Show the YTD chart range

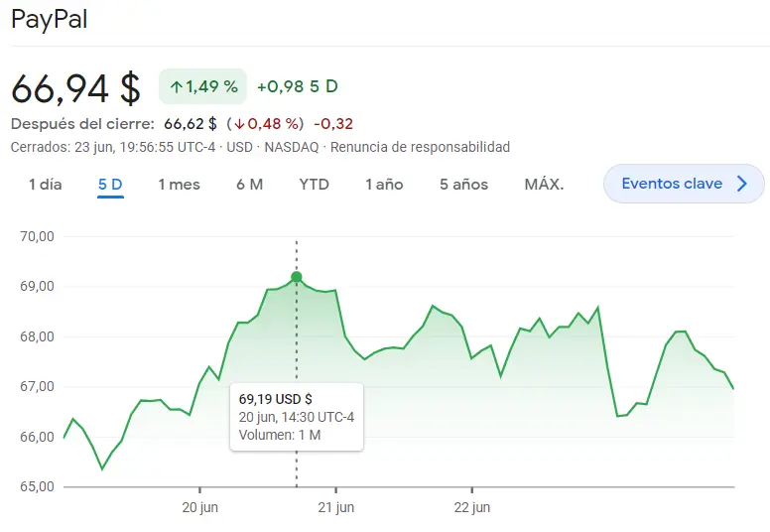(x=314, y=185)
